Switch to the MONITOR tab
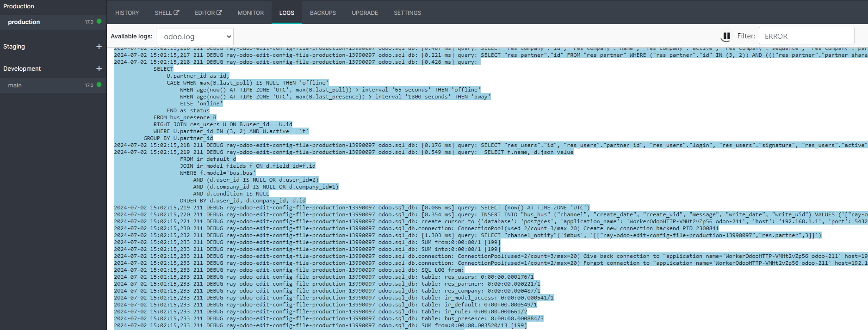 pyautogui.click(x=251, y=12)
